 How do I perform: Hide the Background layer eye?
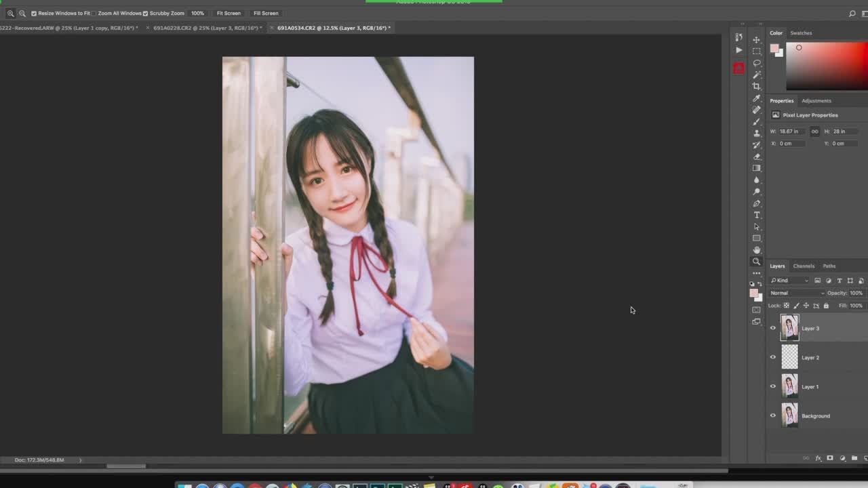772,415
